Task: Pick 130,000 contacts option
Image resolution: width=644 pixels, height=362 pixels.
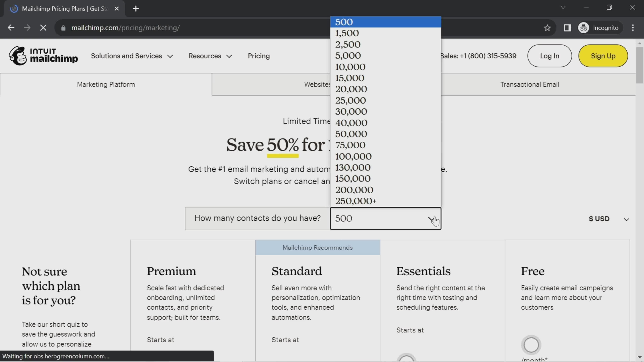Action: pos(386,167)
